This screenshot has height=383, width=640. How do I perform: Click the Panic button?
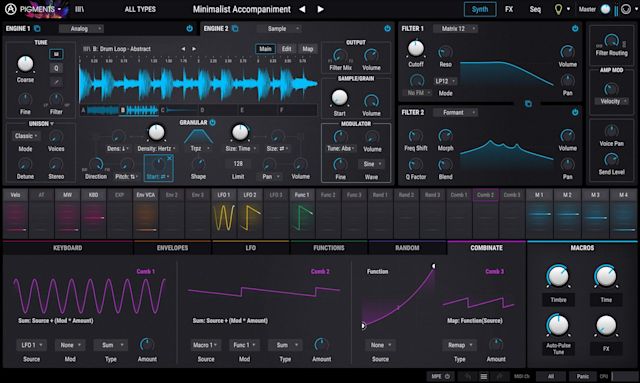pyautogui.click(x=582, y=376)
